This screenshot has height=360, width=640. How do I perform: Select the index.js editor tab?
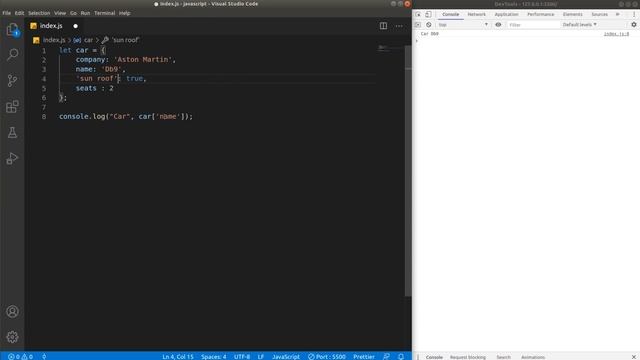[x=51, y=26]
